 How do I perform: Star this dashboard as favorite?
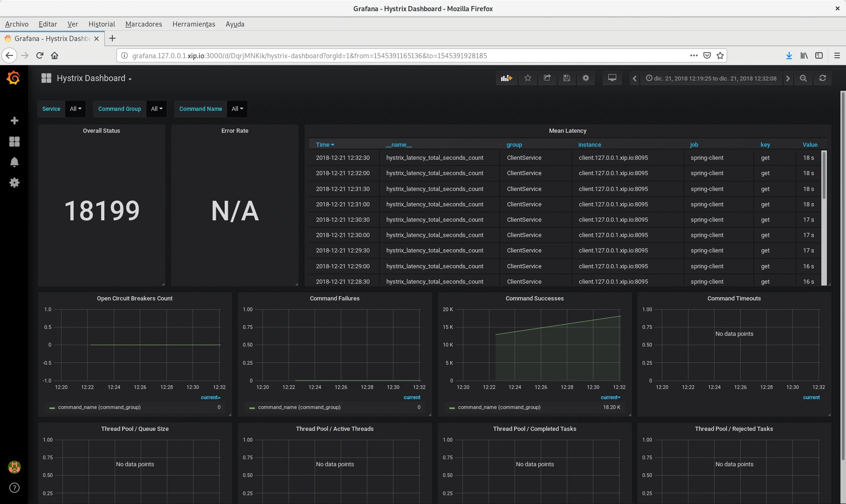(528, 78)
